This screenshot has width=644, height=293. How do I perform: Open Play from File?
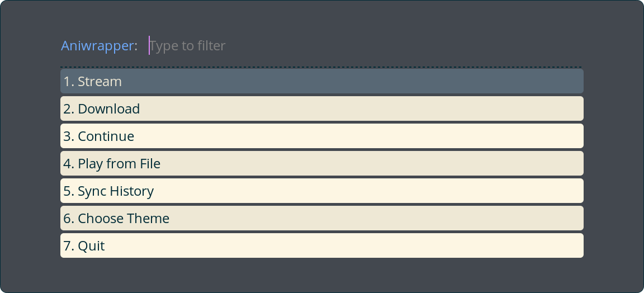coord(321,163)
